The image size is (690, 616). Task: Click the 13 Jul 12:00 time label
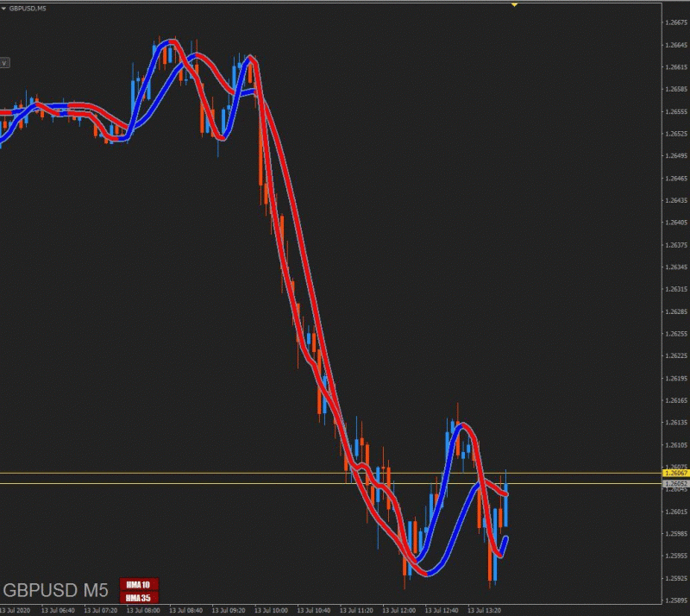pyautogui.click(x=399, y=610)
